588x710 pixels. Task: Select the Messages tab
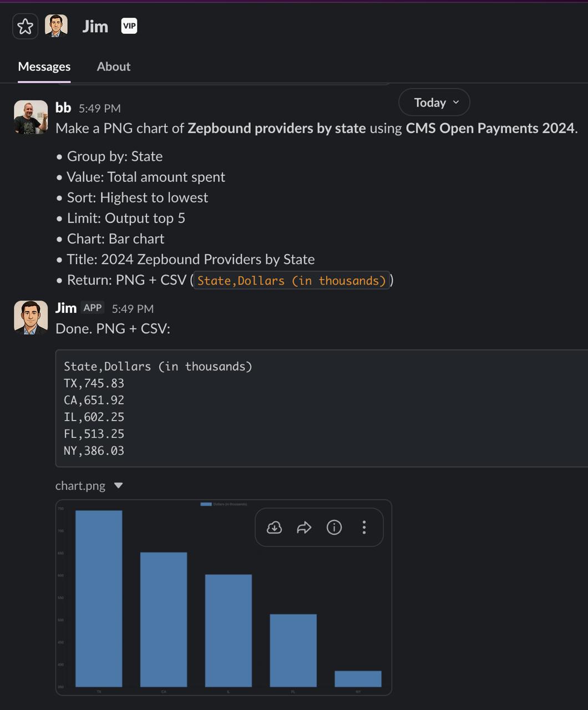(44, 67)
